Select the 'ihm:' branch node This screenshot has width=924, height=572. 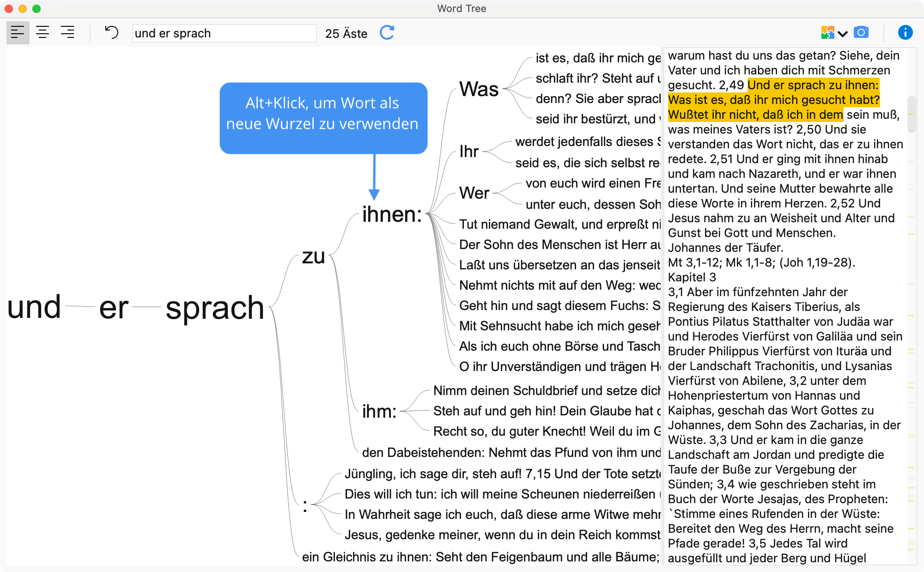(x=379, y=411)
